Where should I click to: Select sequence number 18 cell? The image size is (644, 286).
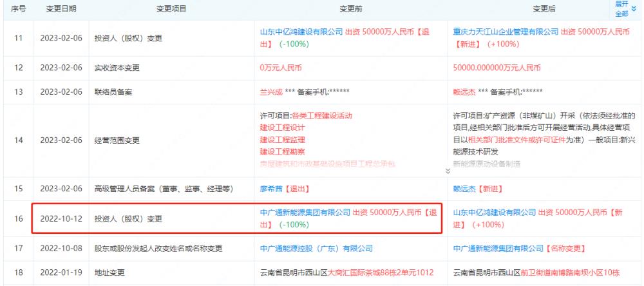(x=19, y=272)
